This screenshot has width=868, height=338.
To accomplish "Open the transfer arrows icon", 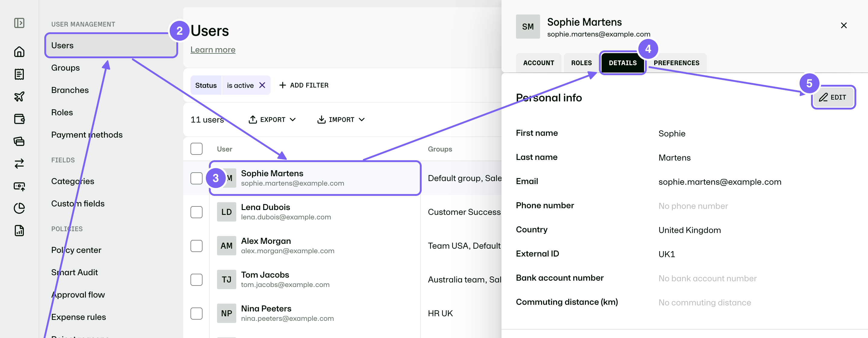I will point(19,164).
